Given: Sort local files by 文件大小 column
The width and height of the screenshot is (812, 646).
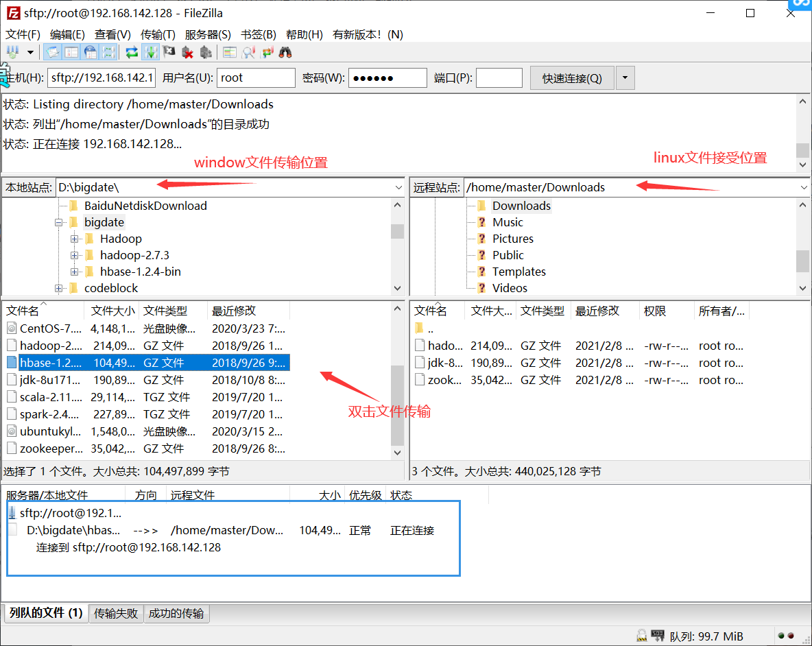Looking at the screenshot, I should click(x=112, y=311).
